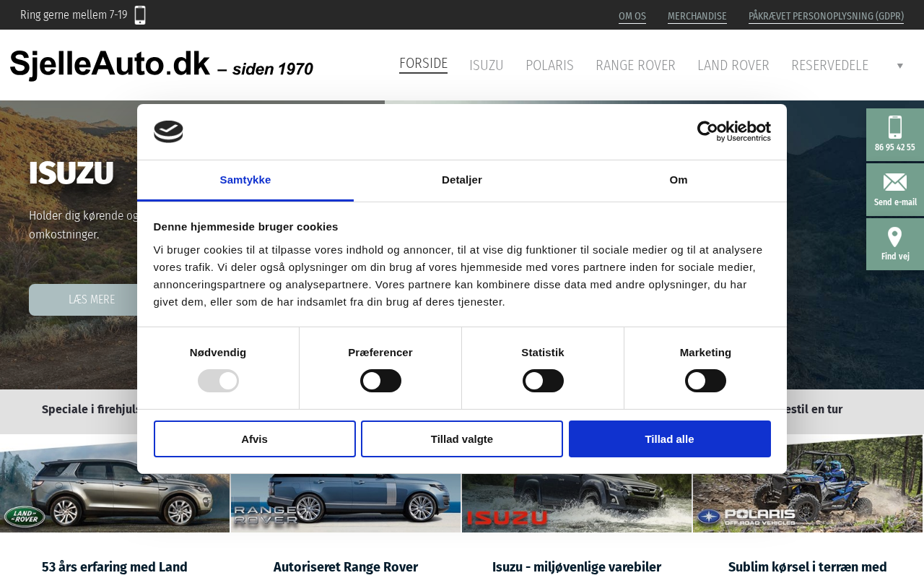Image resolution: width=924 pixels, height=578 pixels.
Task: Open the POLARIS menu item
Action: click(549, 66)
